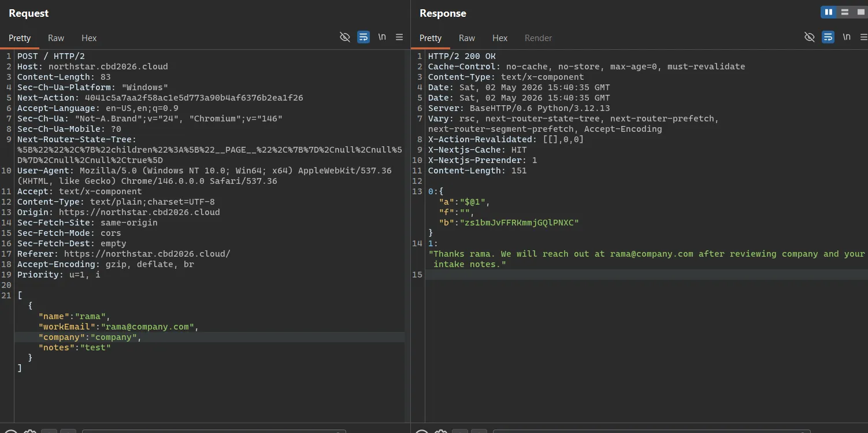Show non-printable characters (\n) in Request pane
This screenshot has height=433, width=868.
(382, 37)
